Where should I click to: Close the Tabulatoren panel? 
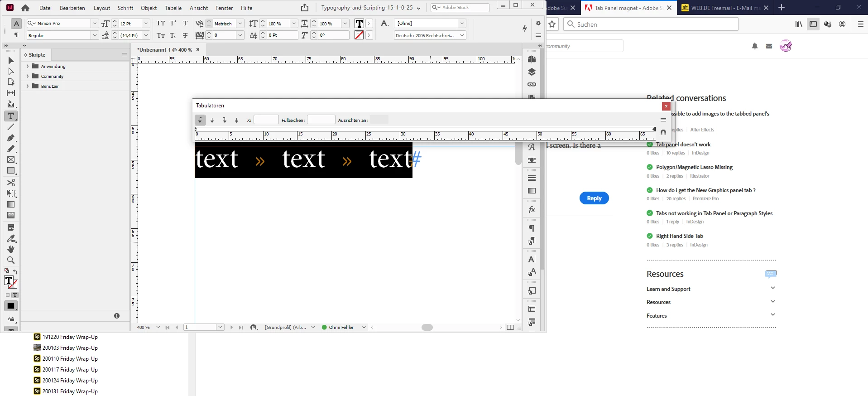[x=666, y=106]
